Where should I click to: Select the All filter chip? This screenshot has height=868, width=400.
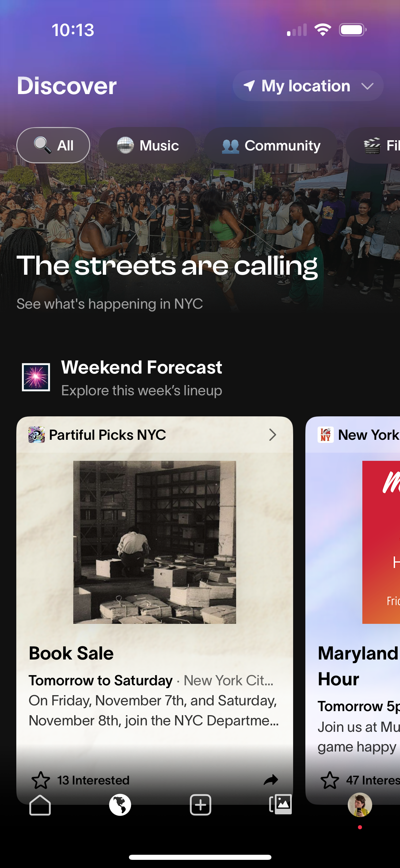[53, 145]
